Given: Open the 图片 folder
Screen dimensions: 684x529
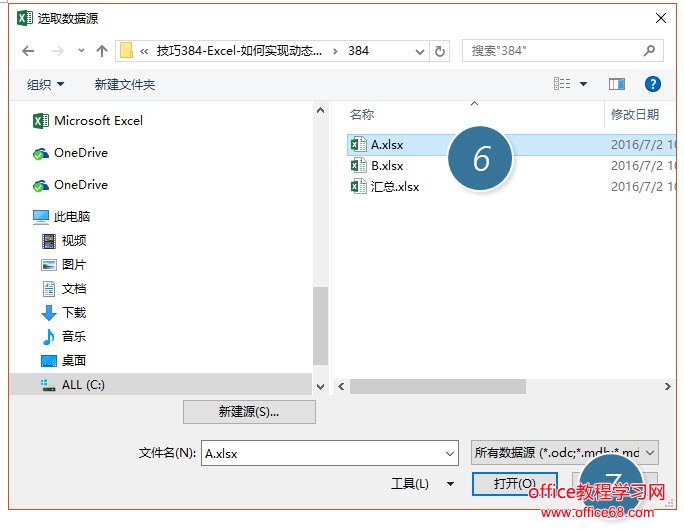Looking at the screenshot, I should tap(64, 264).
